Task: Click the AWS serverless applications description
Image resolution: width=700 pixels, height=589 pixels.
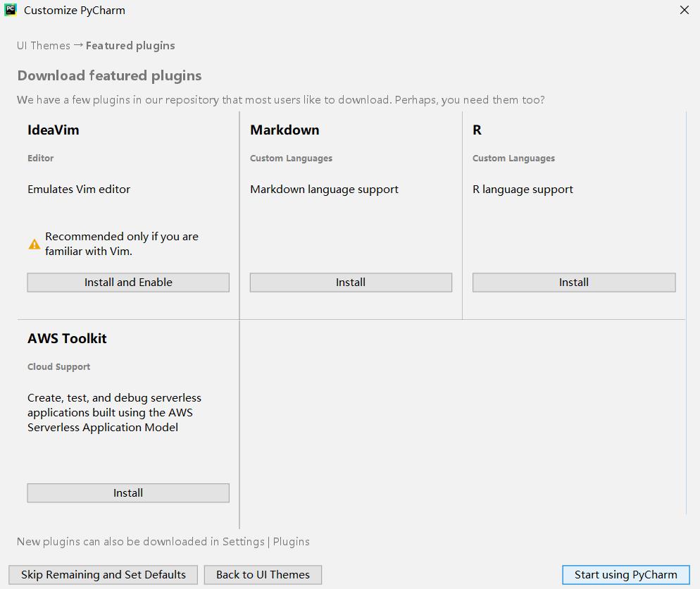Action: [x=114, y=413]
